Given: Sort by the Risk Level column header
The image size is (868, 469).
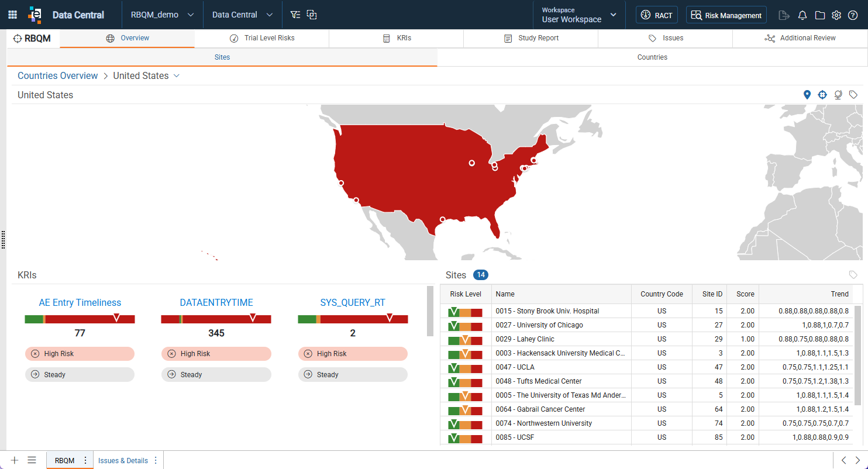Looking at the screenshot, I should click(466, 294).
